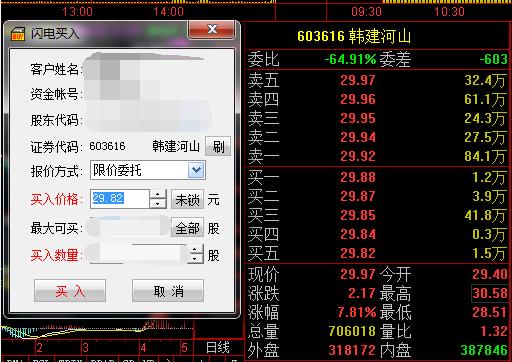Click the chart date marker 3
Viewport: 512px width, 362px height.
pos(85,348)
